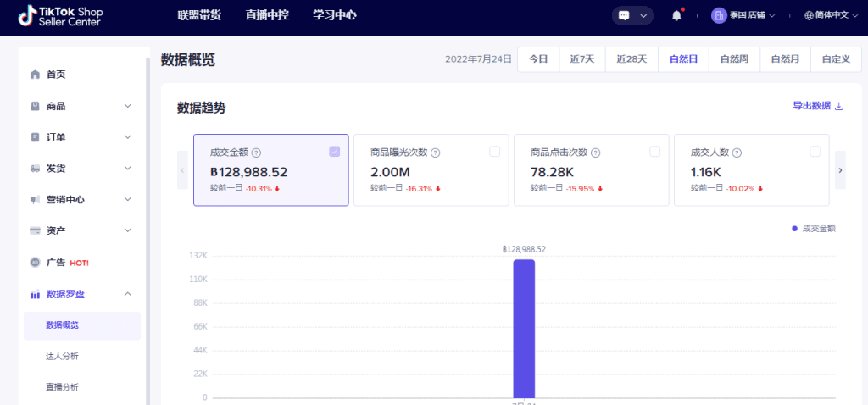868x405 pixels.
Task: Click the -10.02% change value
Action: pyautogui.click(x=740, y=189)
